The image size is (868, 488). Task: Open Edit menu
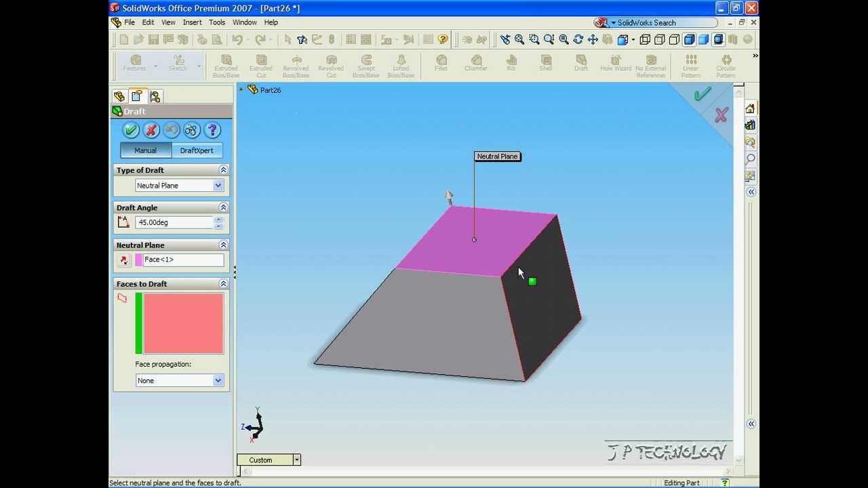tap(148, 22)
